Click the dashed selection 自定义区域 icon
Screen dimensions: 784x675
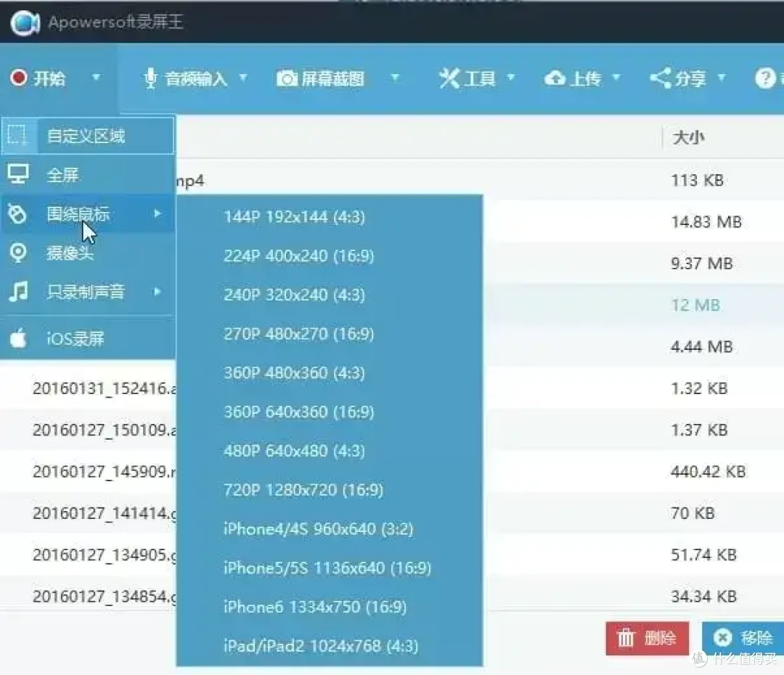click(17, 135)
